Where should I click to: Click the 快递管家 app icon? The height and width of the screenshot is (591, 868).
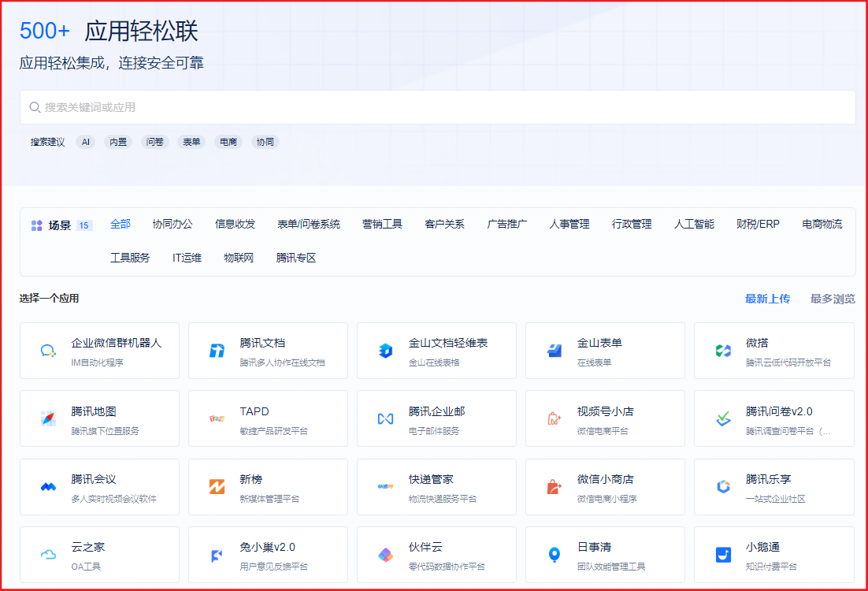(386, 487)
